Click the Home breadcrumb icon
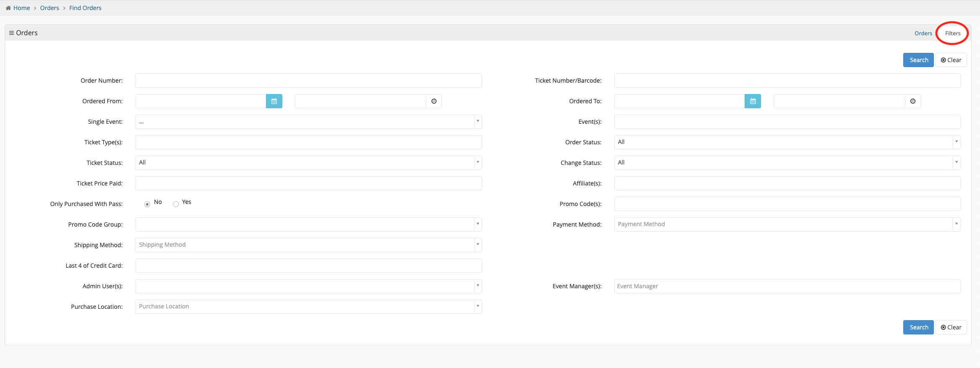Viewport: 980px width, 368px height. coord(8,8)
